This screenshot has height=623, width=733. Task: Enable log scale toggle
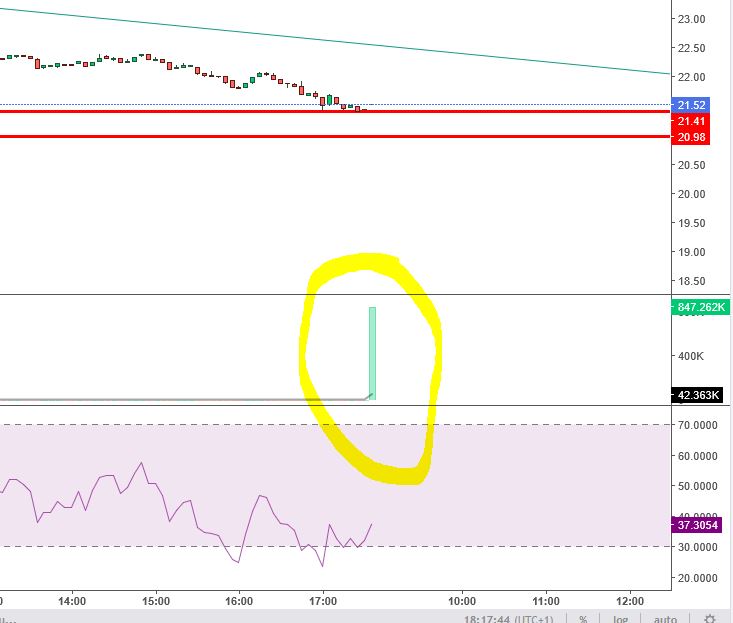[620, 619]
